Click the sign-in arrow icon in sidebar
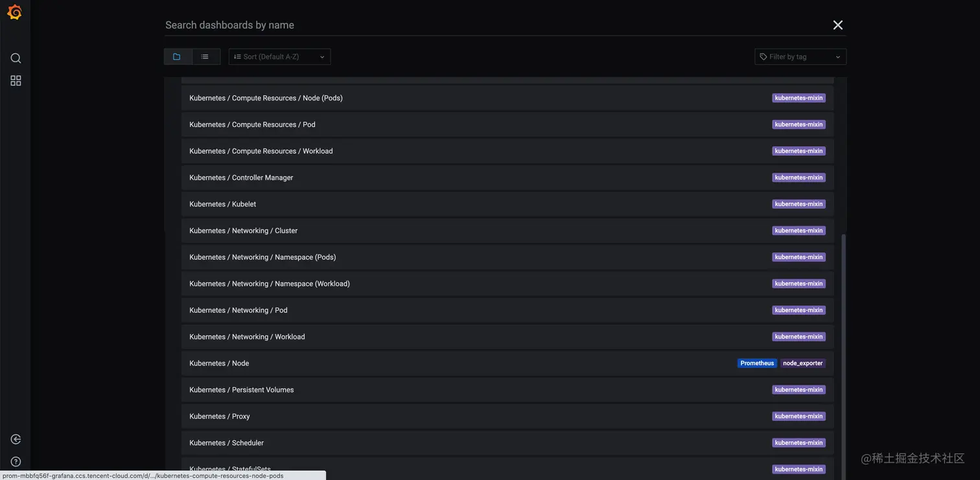 (16, 439)
